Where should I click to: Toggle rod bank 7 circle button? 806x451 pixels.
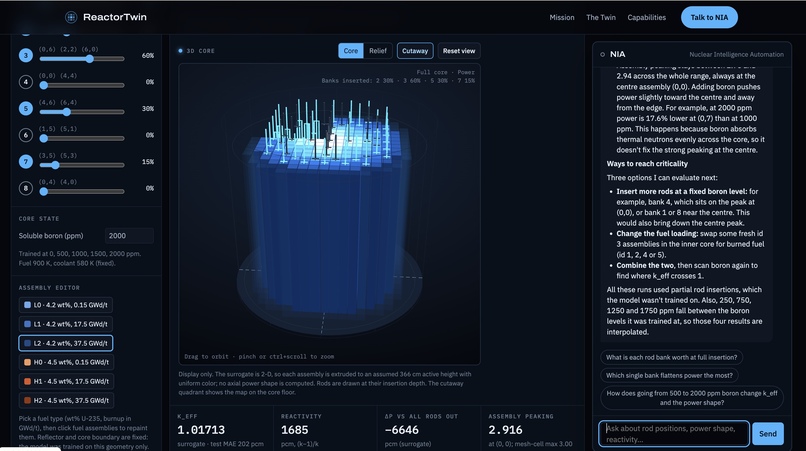pyautogui.click(x=26, y=161)
